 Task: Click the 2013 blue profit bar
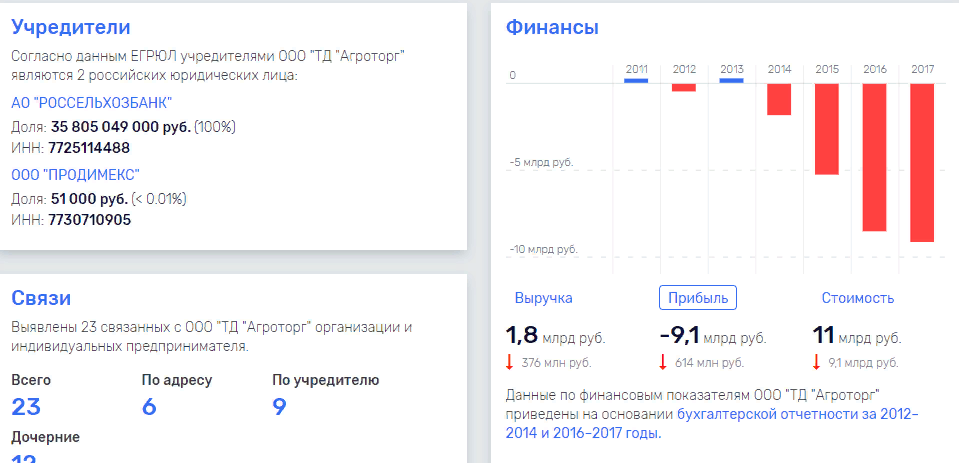731,80
